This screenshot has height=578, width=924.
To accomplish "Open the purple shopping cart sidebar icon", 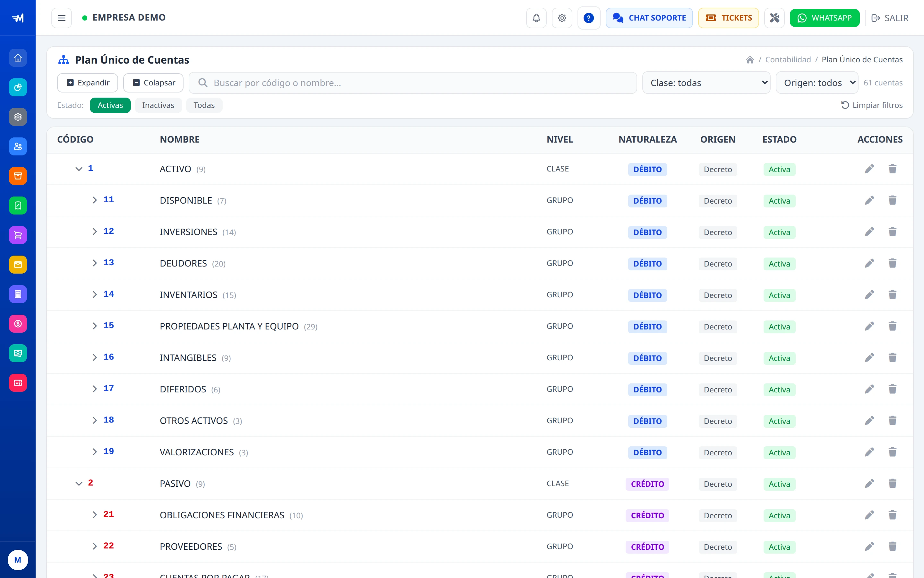I will (x=18, y=235).
